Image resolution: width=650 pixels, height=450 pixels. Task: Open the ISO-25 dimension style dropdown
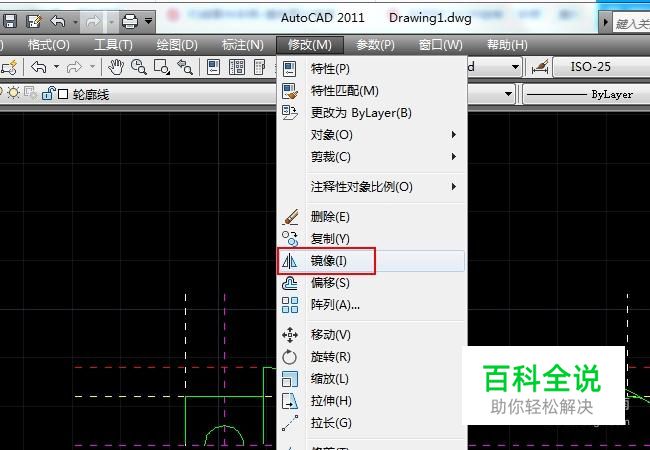[x=602, y=67]
